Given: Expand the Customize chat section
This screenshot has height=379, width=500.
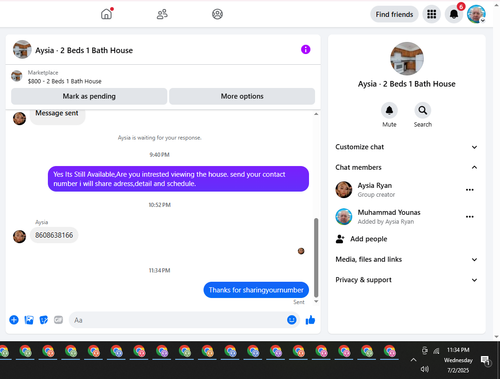Looking at the screenshot, I should [x=407, y=147].
